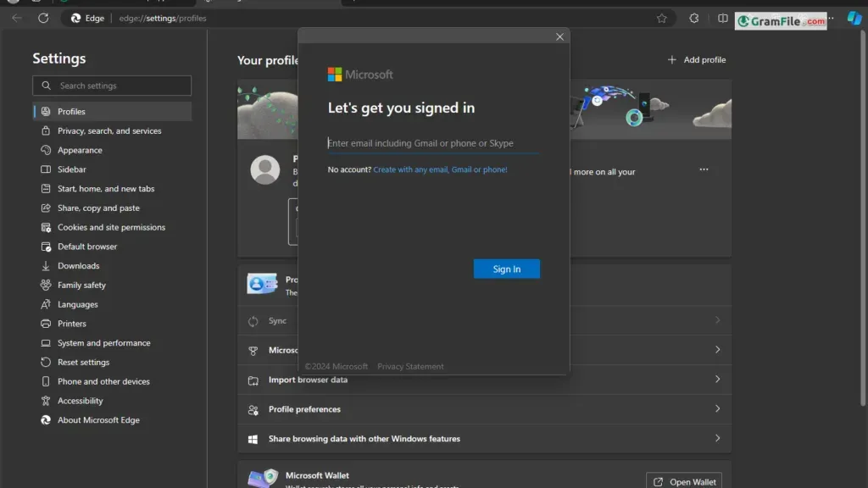Open Profile preferences row
The image size is (868, 488).
coord(484,409)
